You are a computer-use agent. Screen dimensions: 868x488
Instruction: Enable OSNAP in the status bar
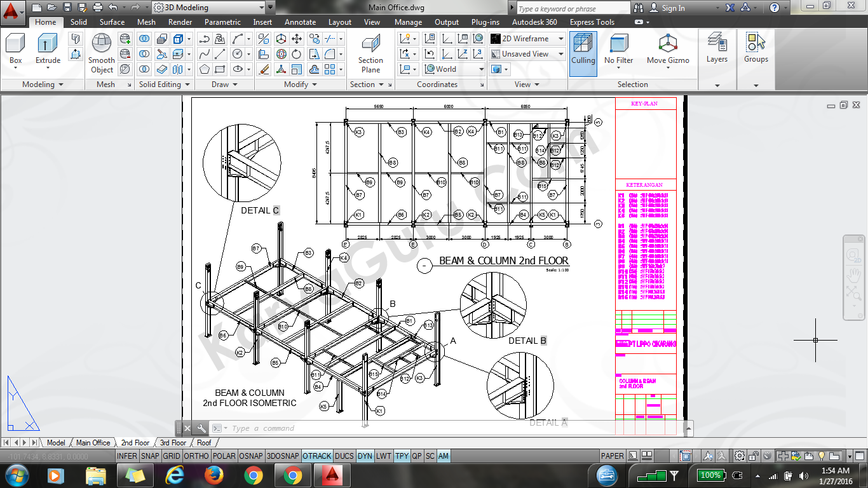click(252, 456)
